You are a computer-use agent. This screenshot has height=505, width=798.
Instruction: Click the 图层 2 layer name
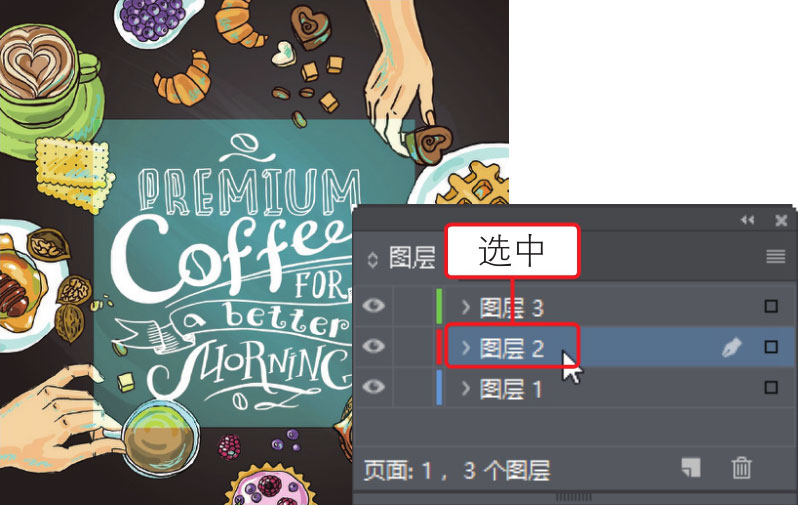click(x=512, y=349)
